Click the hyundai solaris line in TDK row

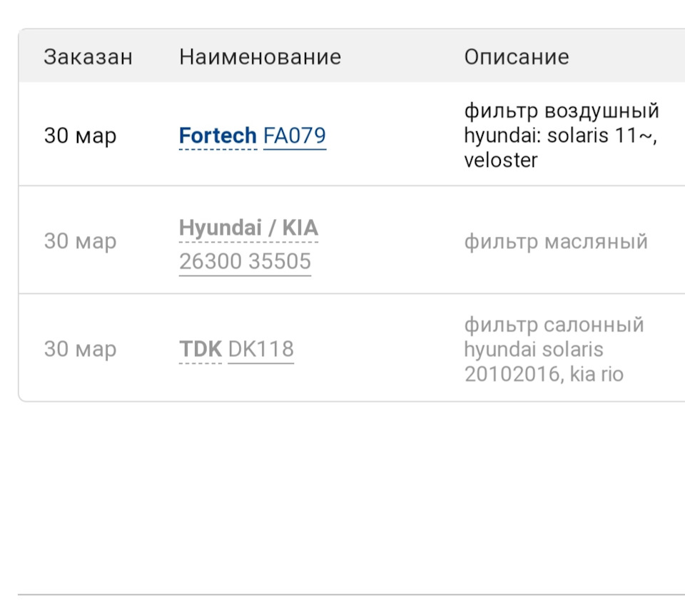click(x=533, y=349)
